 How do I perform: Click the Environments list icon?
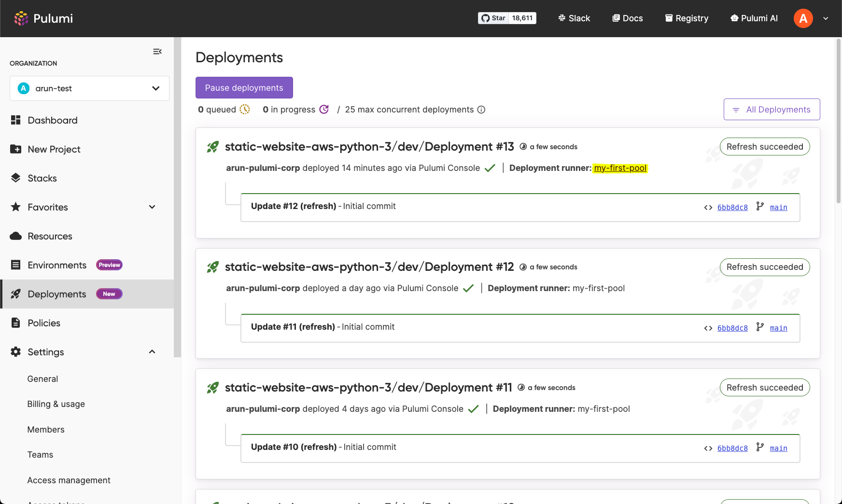coord(15,265)
